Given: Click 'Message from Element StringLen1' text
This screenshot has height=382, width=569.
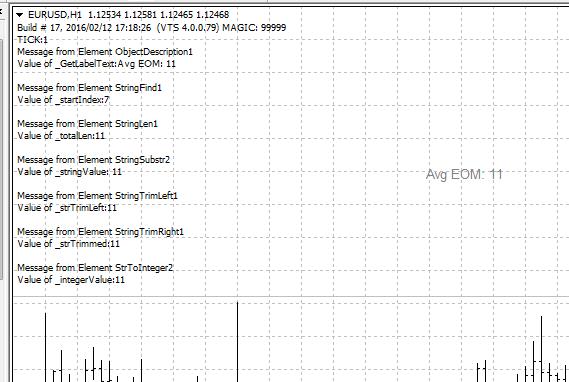Looking at the screenshot, I should (88, 124).
